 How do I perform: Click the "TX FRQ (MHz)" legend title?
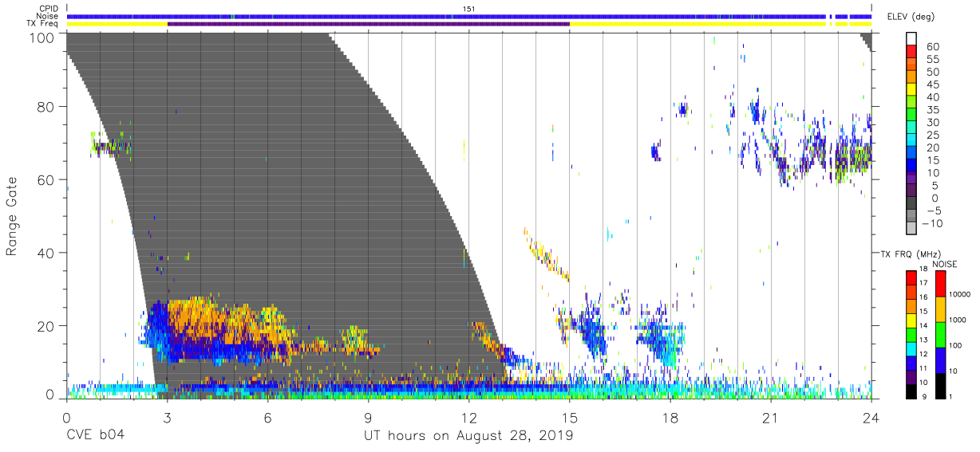point(909,254)
